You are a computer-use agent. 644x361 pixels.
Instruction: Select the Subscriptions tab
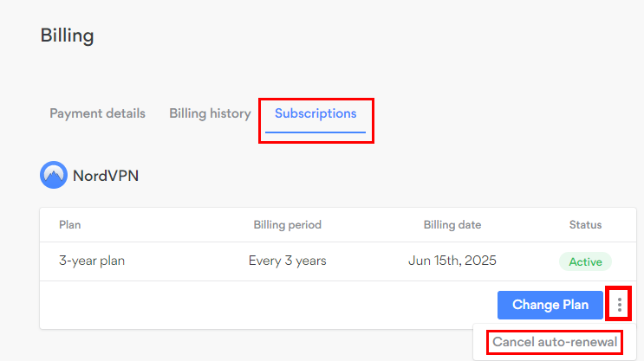coord(315,113)
